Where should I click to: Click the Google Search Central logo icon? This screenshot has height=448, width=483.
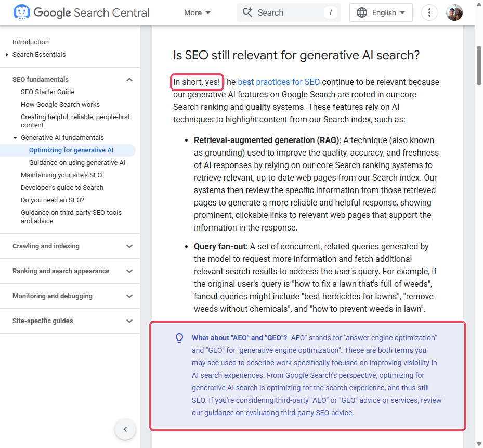[x=21, y=12]
